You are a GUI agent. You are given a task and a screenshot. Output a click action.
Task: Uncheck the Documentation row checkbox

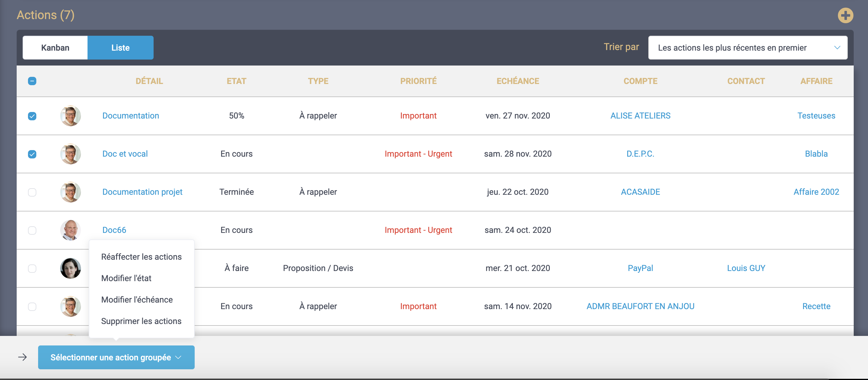point(32,116)
